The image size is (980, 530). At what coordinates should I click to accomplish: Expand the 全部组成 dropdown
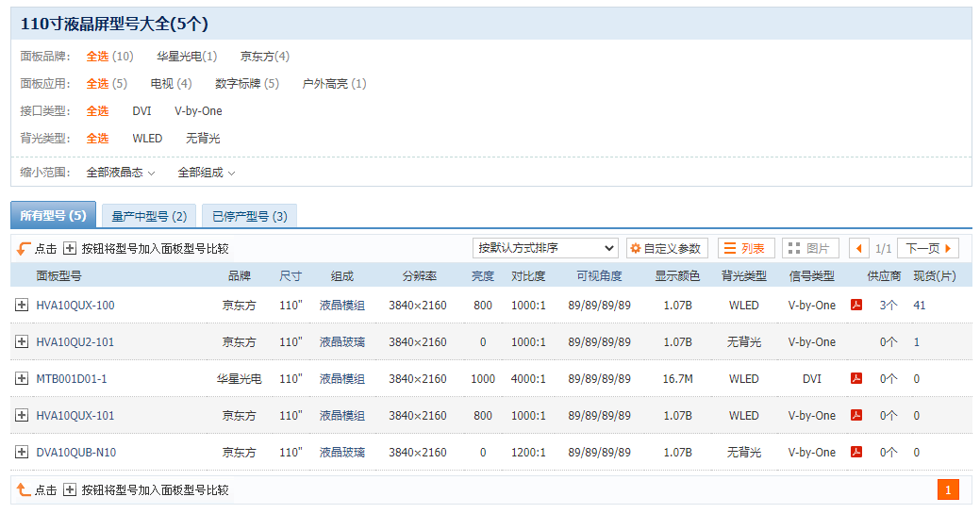[207, 173]
